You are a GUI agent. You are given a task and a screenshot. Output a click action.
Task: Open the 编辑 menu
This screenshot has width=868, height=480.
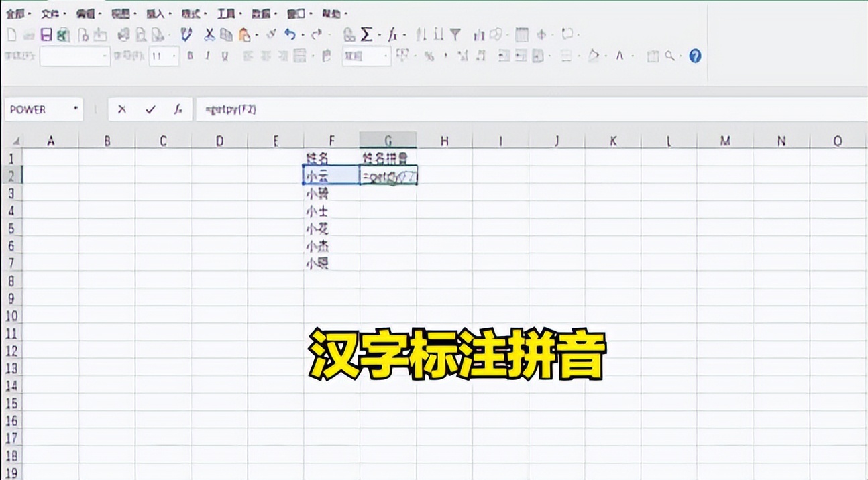[x=86, y=13]
